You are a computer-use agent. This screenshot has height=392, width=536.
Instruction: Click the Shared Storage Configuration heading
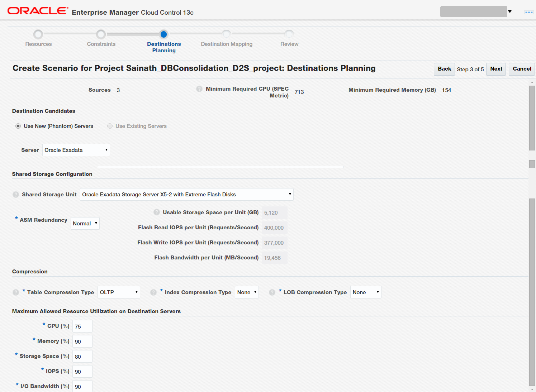pyautogui.click(x=52, y=174)
